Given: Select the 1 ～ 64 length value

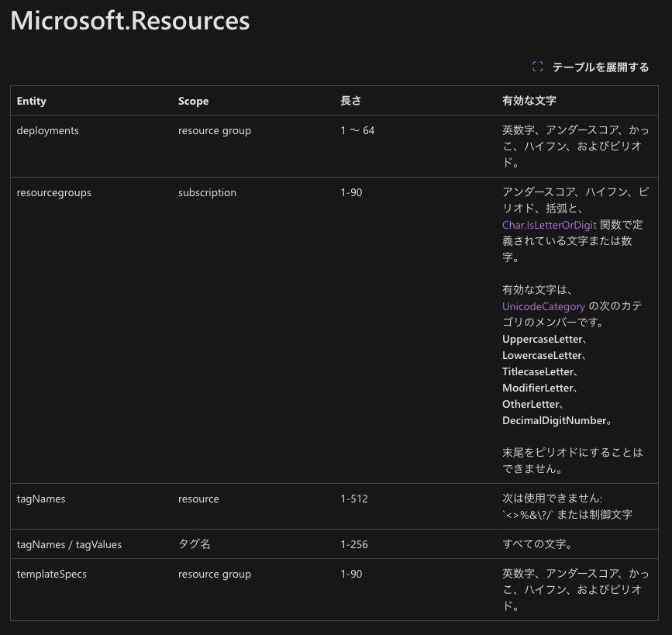Looking at the screenshot, I should 357,130.
